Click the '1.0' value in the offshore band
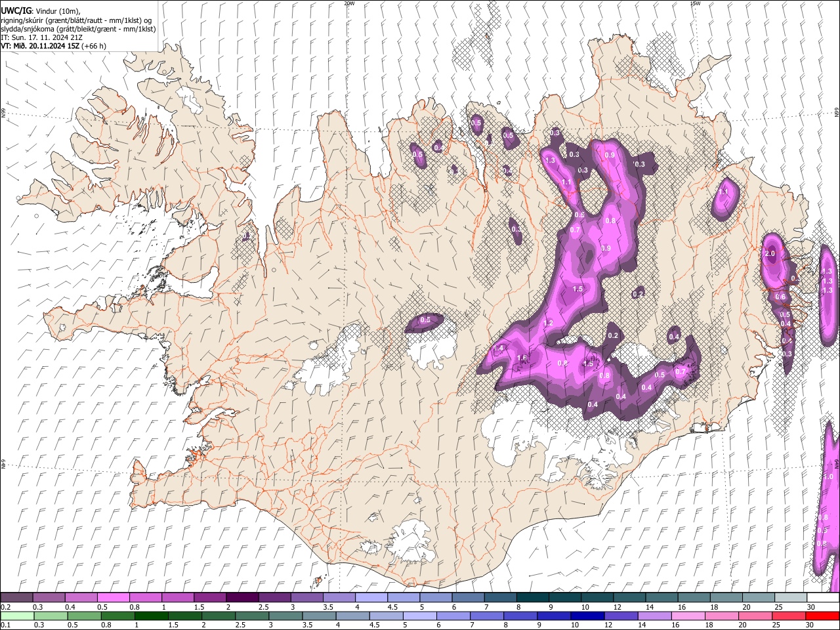This screenshot has width=840, height=630. click(829, 477)
